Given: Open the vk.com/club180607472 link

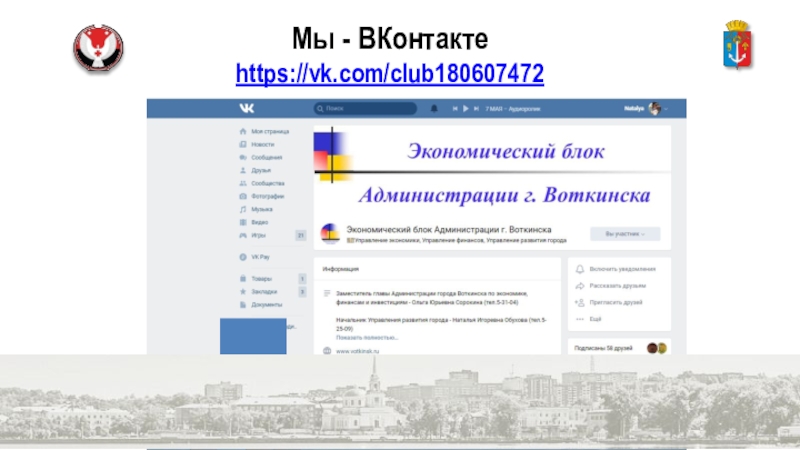Looking at the screenshot, I should click(390, 73).
